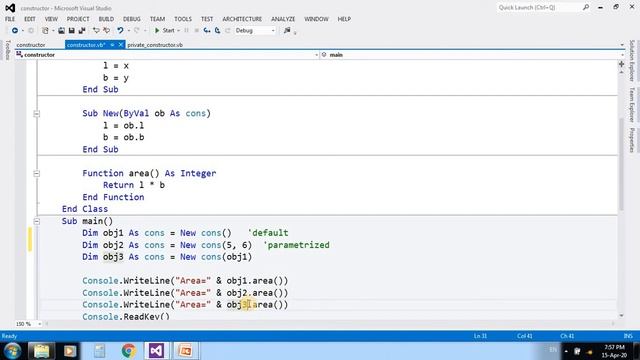
Task: Open the document tabs overflow dropdown
Action: coord(622,45)
